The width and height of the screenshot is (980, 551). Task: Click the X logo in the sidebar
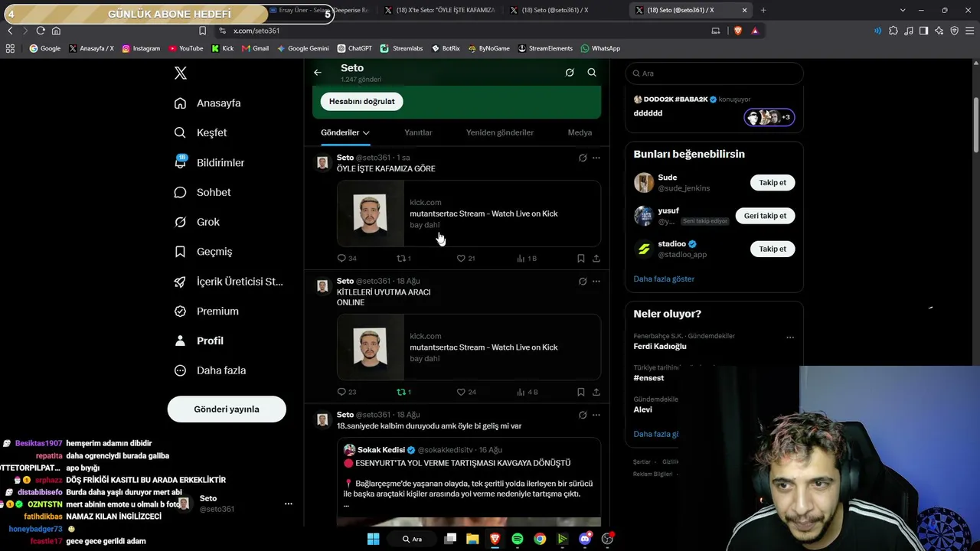(181, 73)
